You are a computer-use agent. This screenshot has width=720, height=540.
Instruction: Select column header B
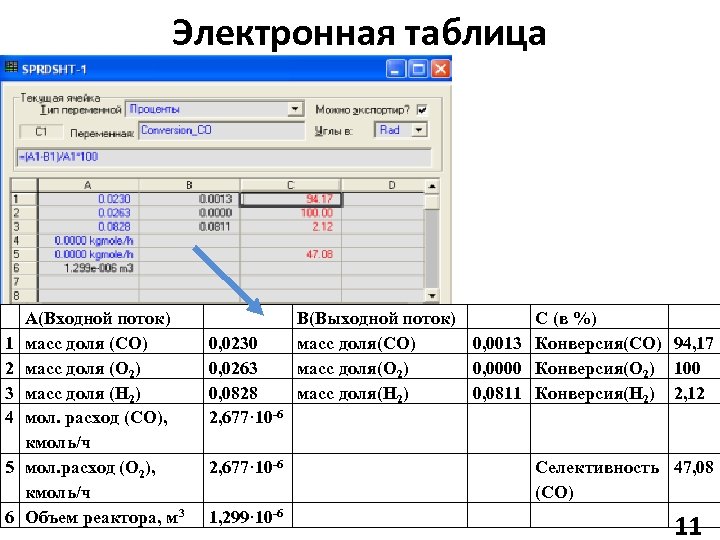(x=189, y=185)
